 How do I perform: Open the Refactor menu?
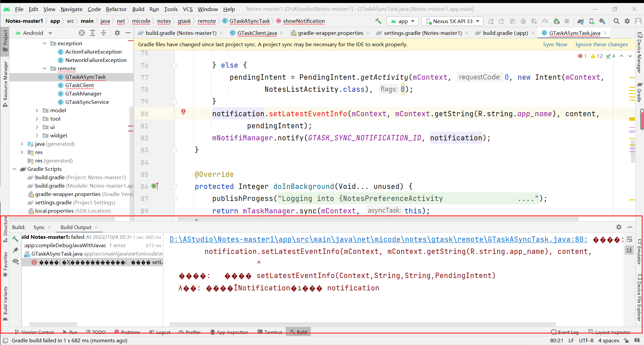tap(116, 9)
